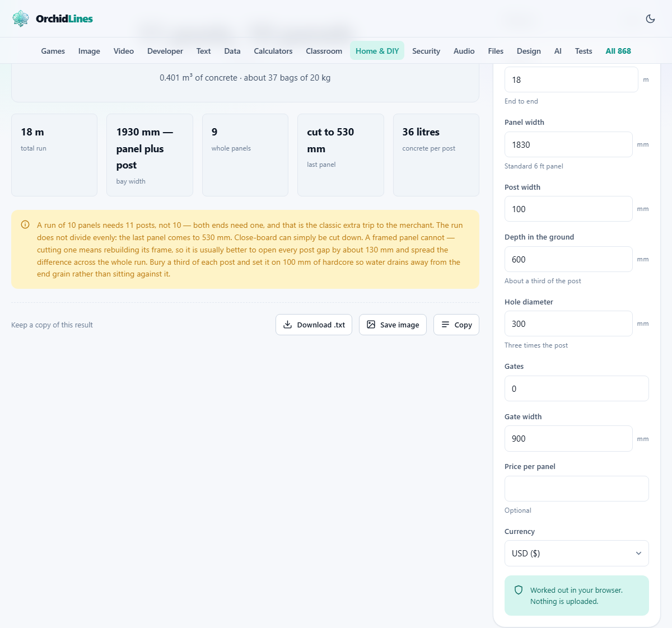Screen dimensions: 672x628
Task: Click the 'Standard 6 ft panel' hint
Action: pyautogui.click(x=534, y=166)
